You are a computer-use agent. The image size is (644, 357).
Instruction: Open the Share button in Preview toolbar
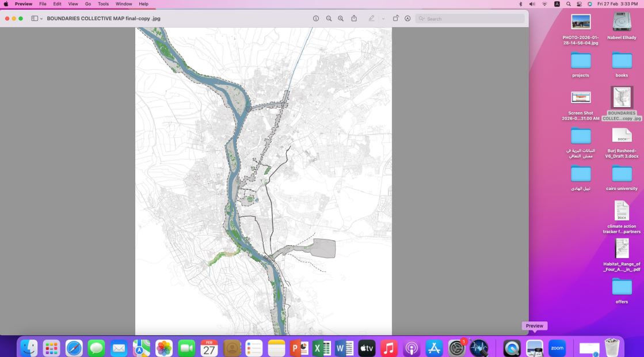click(354, 18)
